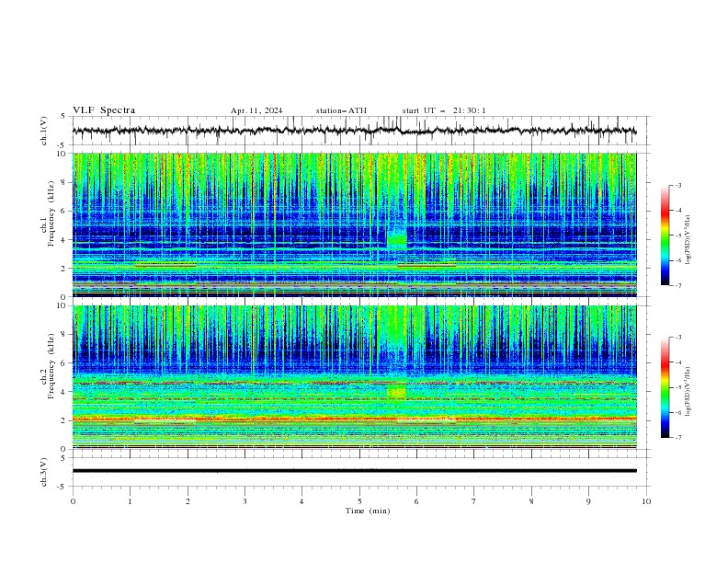Click the time axis tick label '5'
Image resolution: width=728 pixels, height=563 pixels.
pyautogui.click(x=359, y=501)
